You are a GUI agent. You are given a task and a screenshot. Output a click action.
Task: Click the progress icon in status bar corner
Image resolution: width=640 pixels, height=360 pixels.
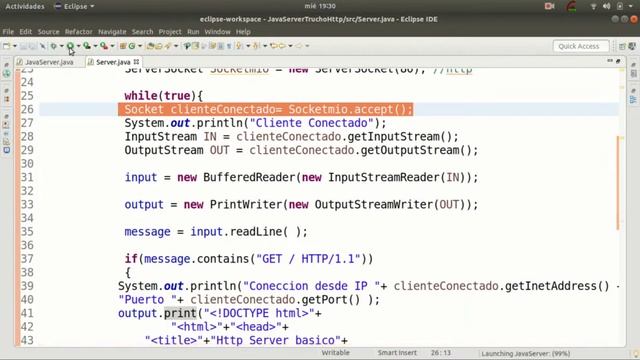tap(636, 354)
